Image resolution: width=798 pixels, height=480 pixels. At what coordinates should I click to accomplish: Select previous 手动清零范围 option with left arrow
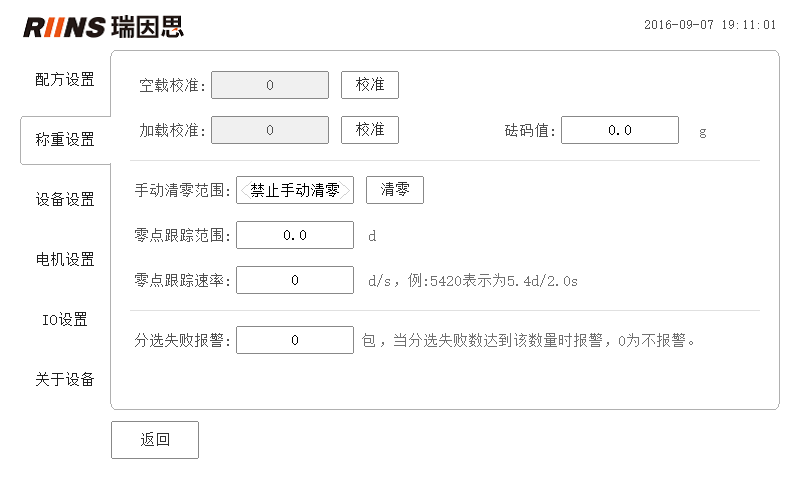click(x=244, y=190)
